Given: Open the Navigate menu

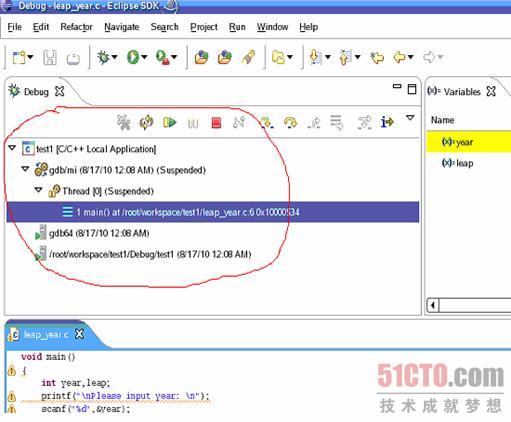Looking at the screenshot, I should (122, 27).
